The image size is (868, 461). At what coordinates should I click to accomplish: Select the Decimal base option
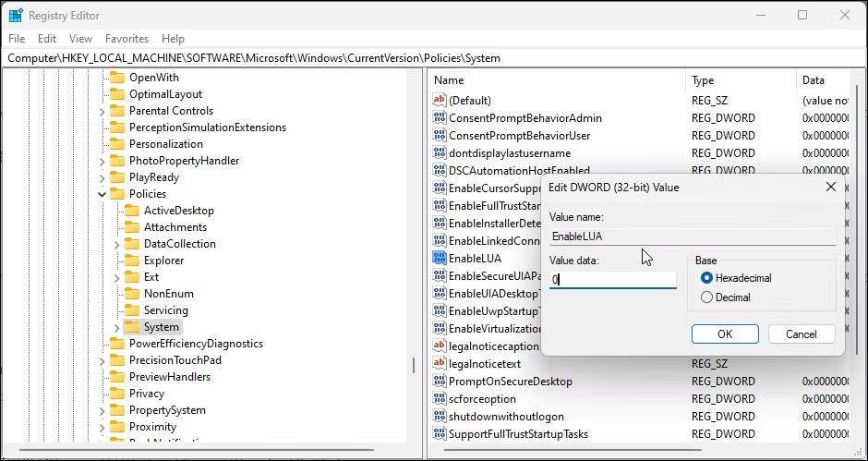point(706,297)
